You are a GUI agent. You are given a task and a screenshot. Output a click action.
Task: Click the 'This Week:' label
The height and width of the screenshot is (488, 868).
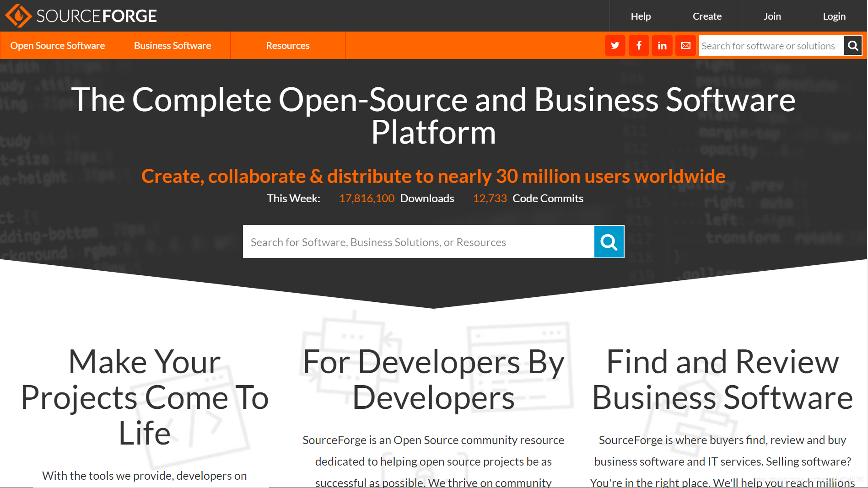pyautogui.click(x=294, y=198)
